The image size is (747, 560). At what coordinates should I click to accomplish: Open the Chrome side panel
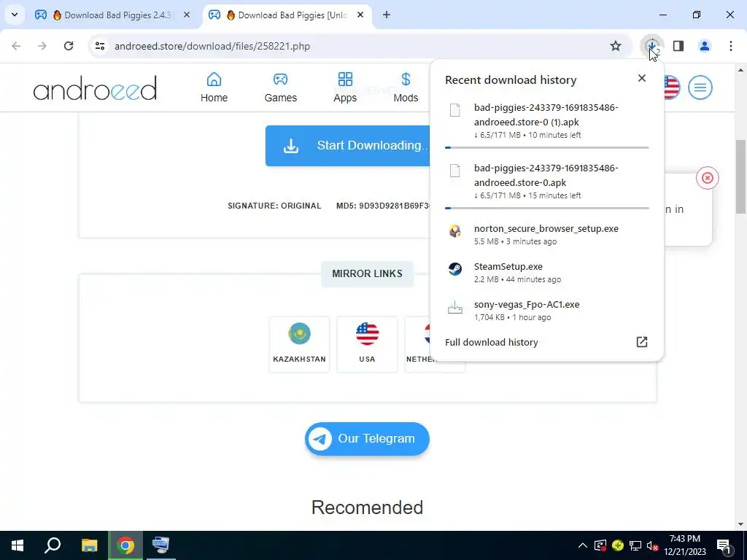[678, 46]
